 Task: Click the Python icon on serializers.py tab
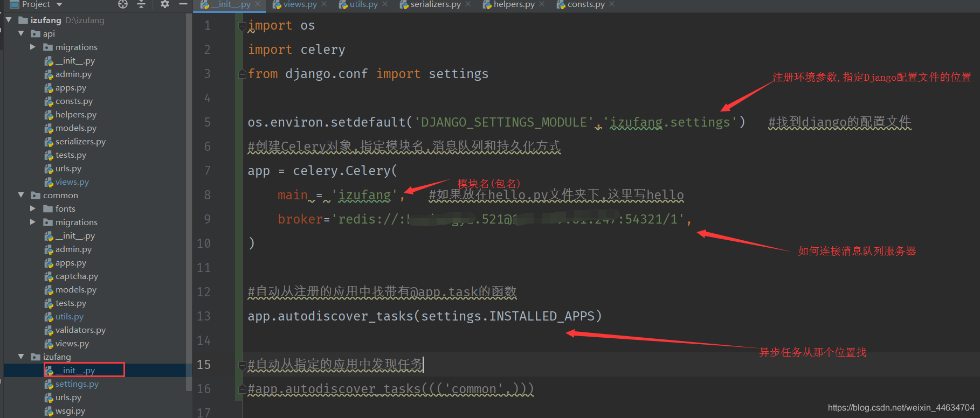click(404, 4)
